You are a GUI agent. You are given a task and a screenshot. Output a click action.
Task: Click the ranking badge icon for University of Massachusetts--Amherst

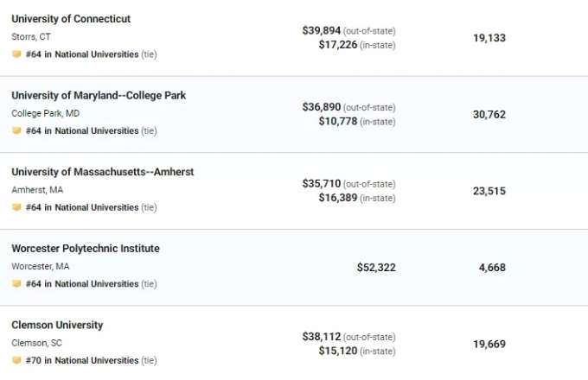point(16,207)
